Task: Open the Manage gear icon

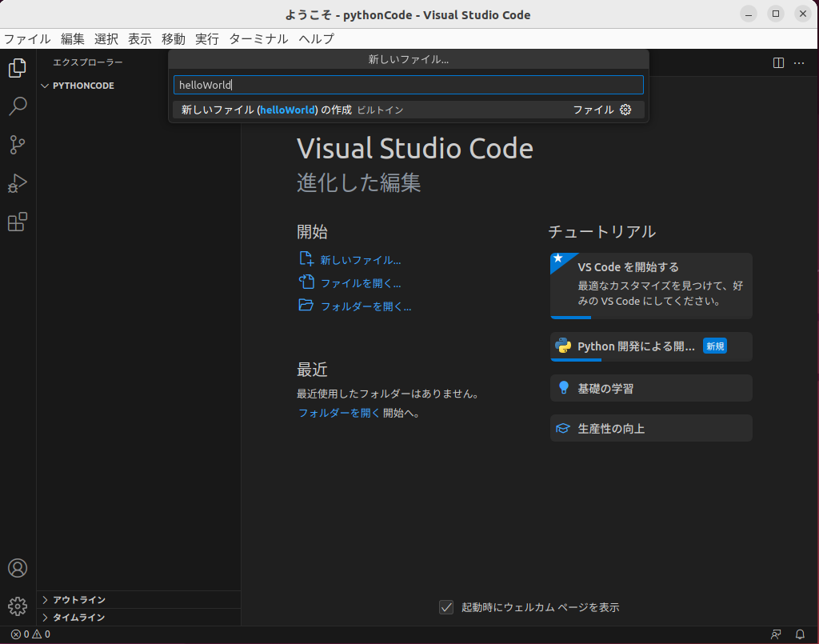Action: (x=17, y=606)
